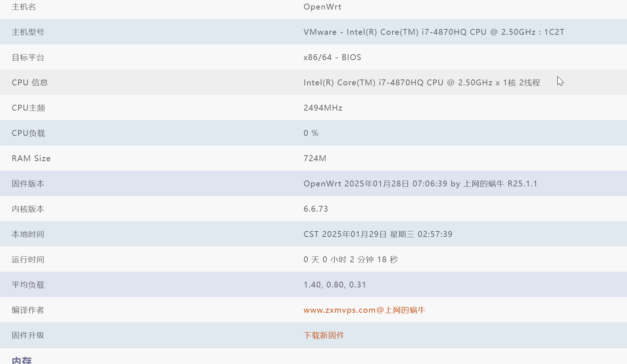The width and height of the screenshot is (627, 364).
Task: Select the VMware host model value
Action: [434, 32]
